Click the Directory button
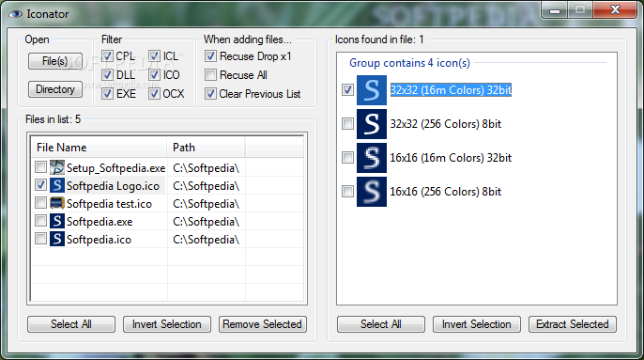This screenshot has width=644, height=360. 55,89
